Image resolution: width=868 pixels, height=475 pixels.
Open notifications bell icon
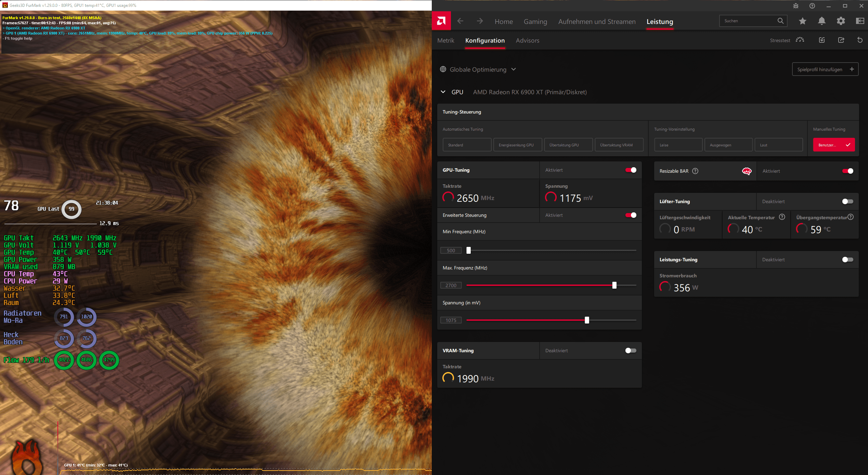click(x=821, y=21)
